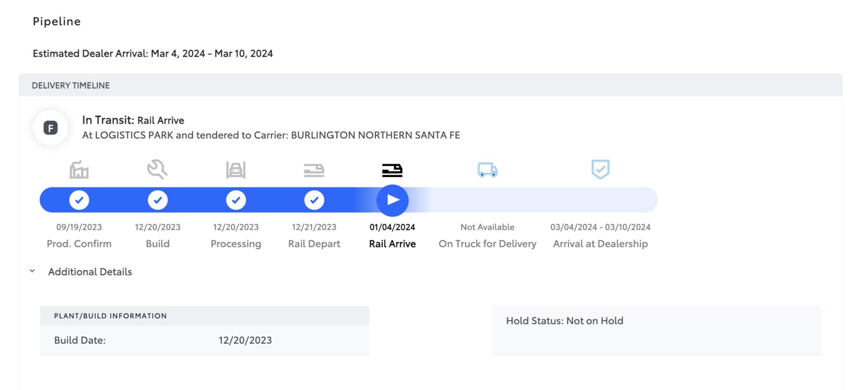Click the current-stage play arrow marker
This screenshot has height=390, width=868.
tap(392, 200)
